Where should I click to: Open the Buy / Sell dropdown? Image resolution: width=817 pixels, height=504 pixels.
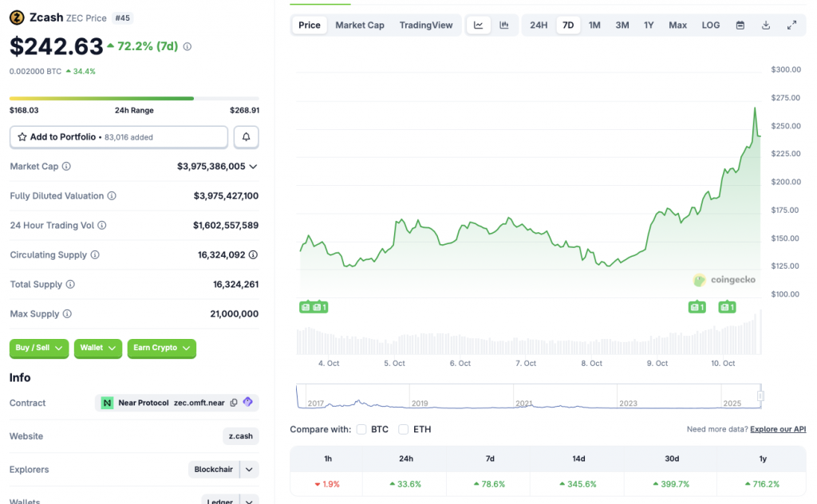pyautogui.click(x=38, y=348)
